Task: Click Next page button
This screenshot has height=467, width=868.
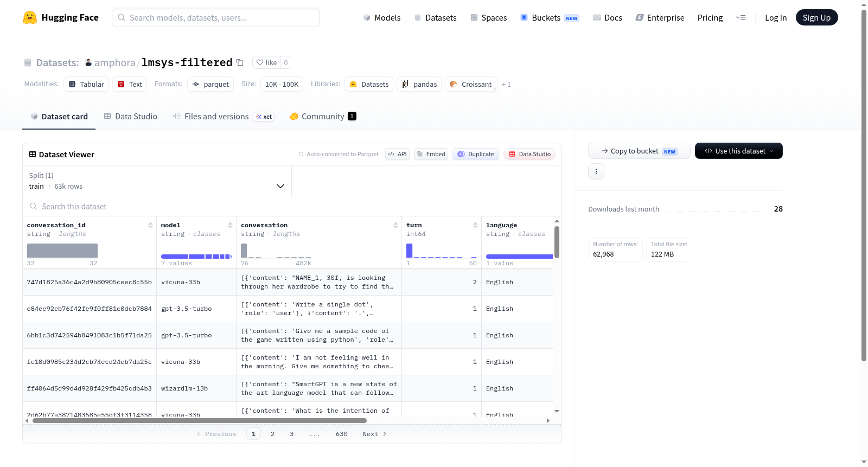Action: [x=374, y=434]
